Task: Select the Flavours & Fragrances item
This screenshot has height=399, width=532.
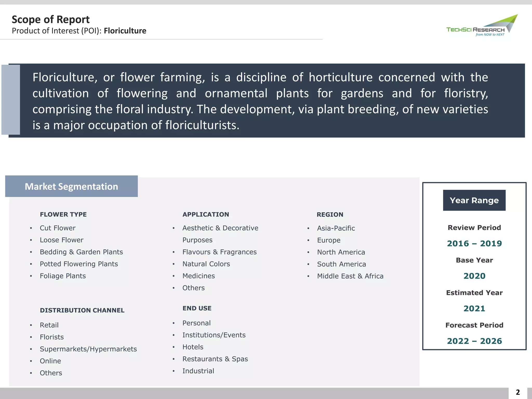Action: tap(219, 252)
